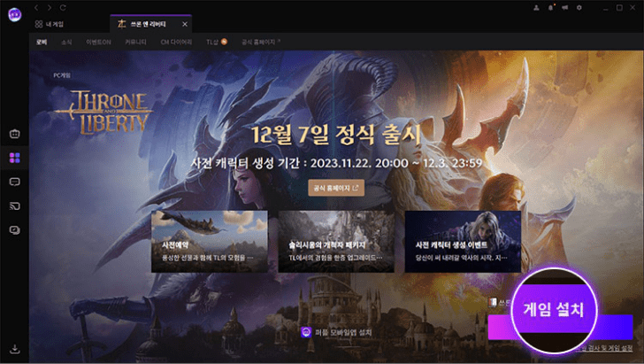Open notifications via the bell icon
The image size is (644, 364).
pyautogui.click(x=550, y=7)
